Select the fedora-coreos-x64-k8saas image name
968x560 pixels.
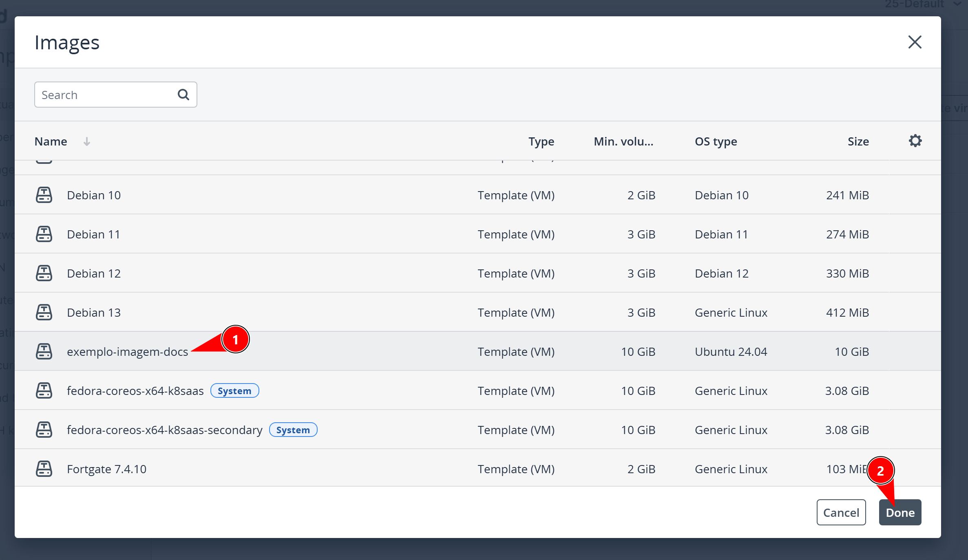(x=135, y=391)
